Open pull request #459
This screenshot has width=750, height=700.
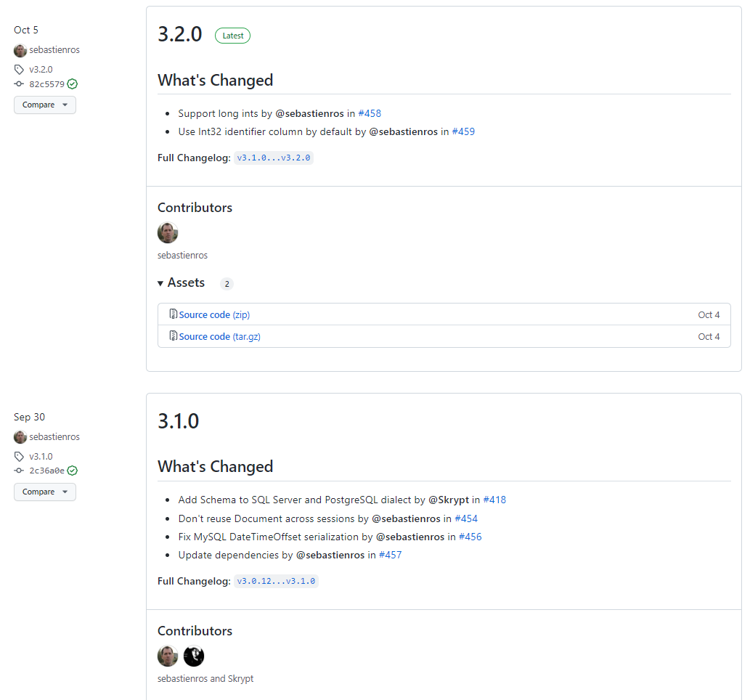click(463, 131)
